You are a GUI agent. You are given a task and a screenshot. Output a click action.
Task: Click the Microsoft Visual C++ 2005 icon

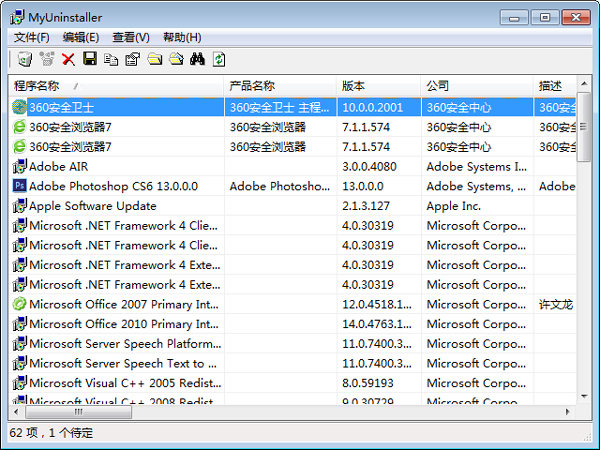[19, 383]
